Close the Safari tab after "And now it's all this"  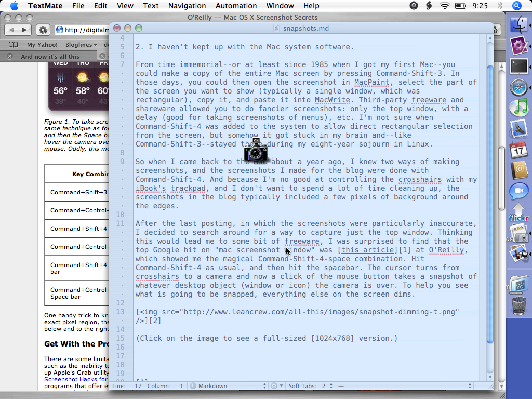102,56
